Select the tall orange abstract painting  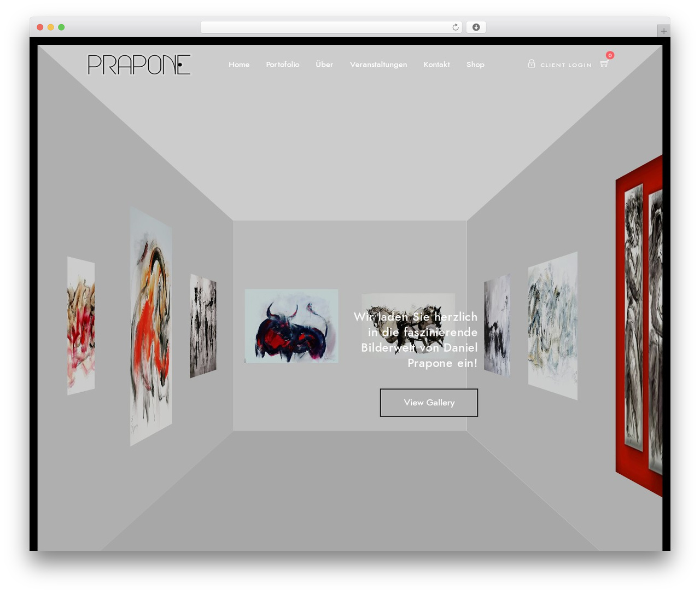tap(151, 326)
